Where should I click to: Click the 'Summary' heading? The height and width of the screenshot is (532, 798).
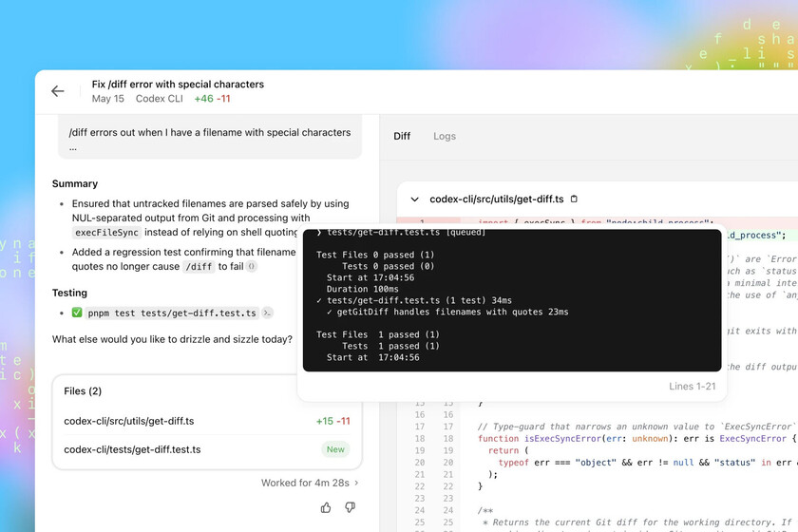(75, 183)
